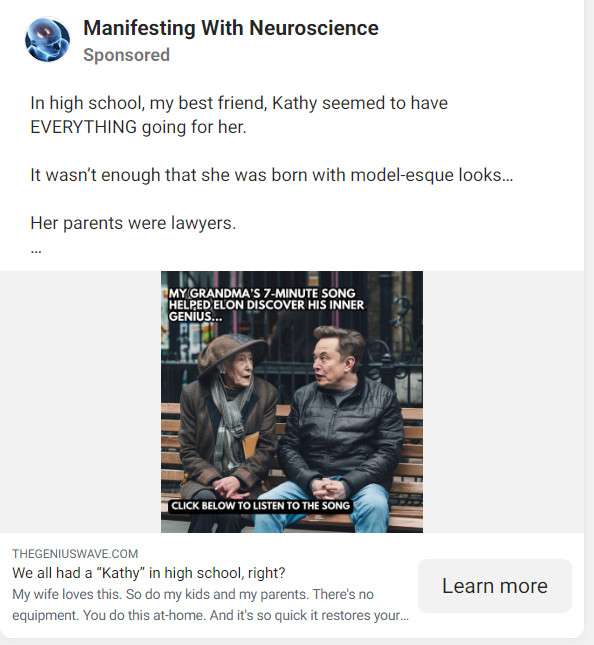Screen dimensions: 594x645
Task: Click the "It wasn't enough" paragraph
Action: tap(271, 175)
